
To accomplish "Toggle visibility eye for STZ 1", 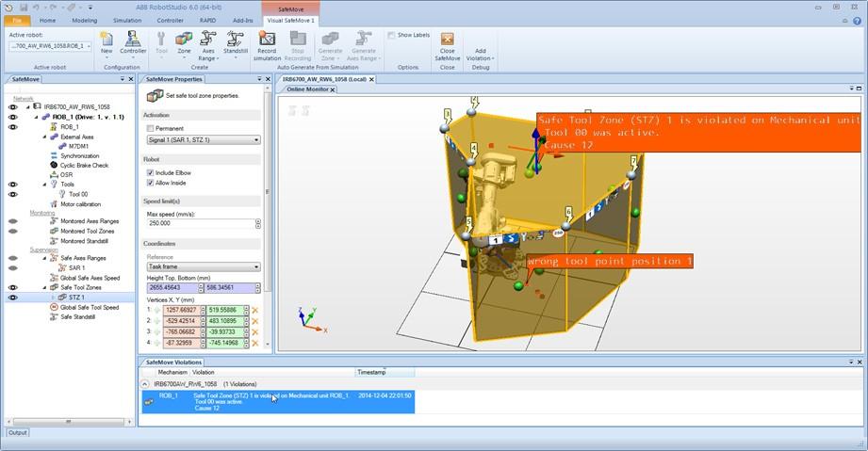I will (x=13, y=298).
